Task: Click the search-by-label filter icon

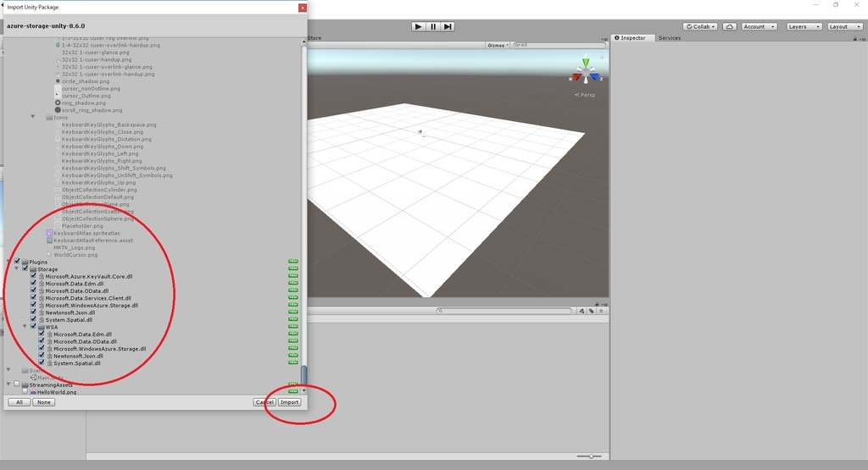Action: coord(591,311)
